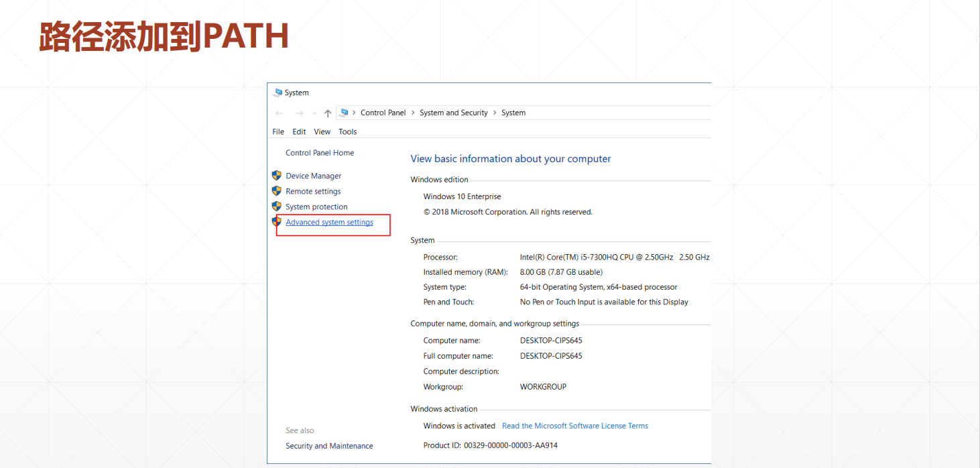The height and width of the screenshot is (468, 980).
Task: Open the File menu
Action: pyautogui.click(x=278, y=131)
